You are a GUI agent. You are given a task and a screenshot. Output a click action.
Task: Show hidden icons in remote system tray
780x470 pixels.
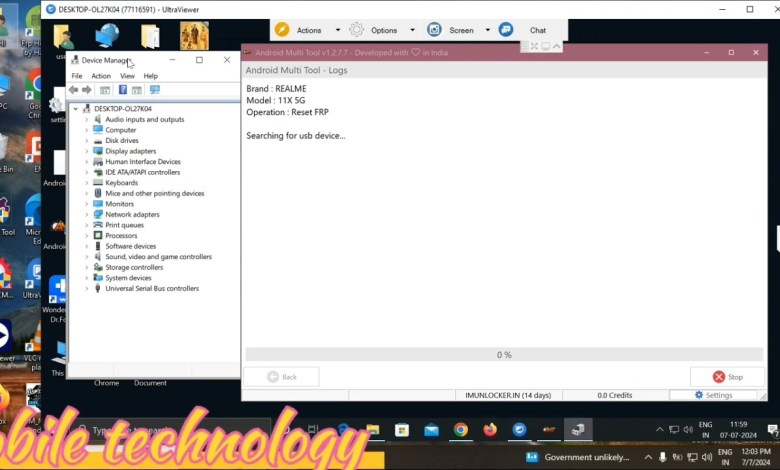[660, 429]
